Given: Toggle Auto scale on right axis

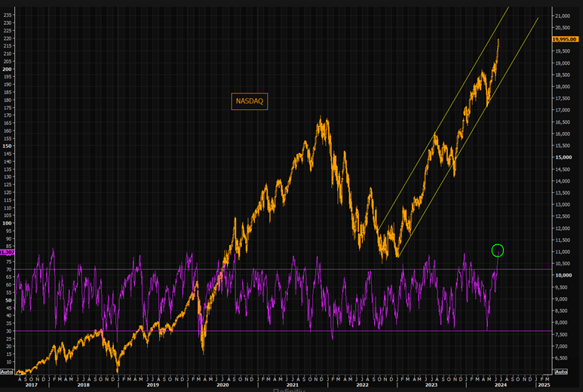Looking at the screenshot, I should (561, 372).
